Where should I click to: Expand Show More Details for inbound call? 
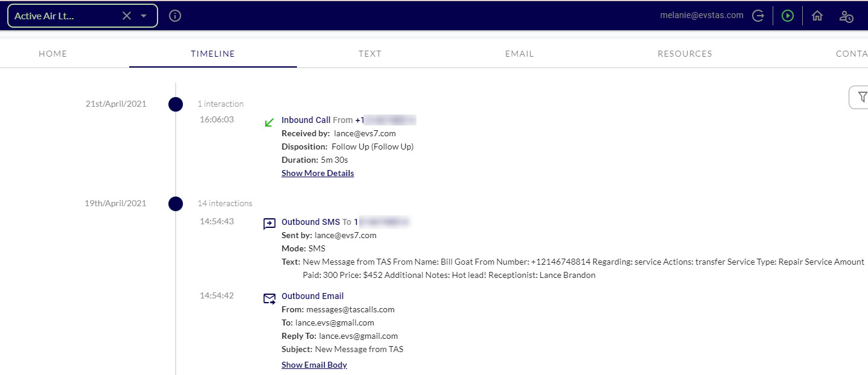[x=318, y=173]
